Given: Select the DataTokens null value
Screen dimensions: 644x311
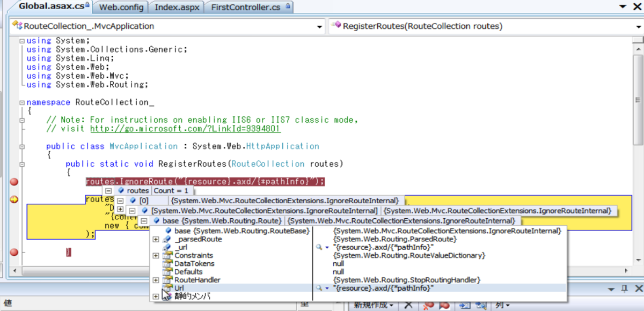Looking at the screenshot, I should click(x=339, y=264).
